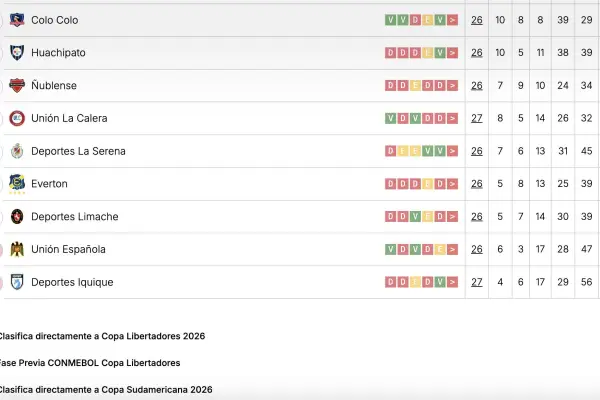Expand Colo Colo's form with the arrow
The image size is (600, 400).
point(452,20)
